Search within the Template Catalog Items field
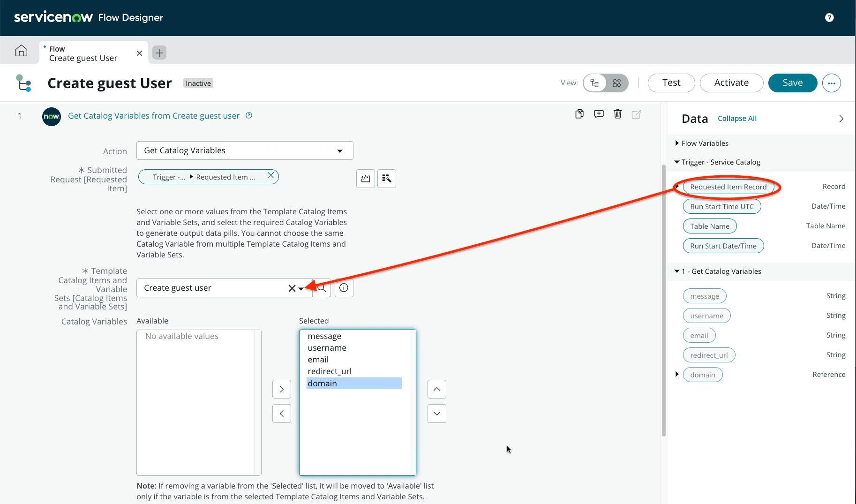The width and height of the screenshot is (856, 504). click(x=321, y=287)
